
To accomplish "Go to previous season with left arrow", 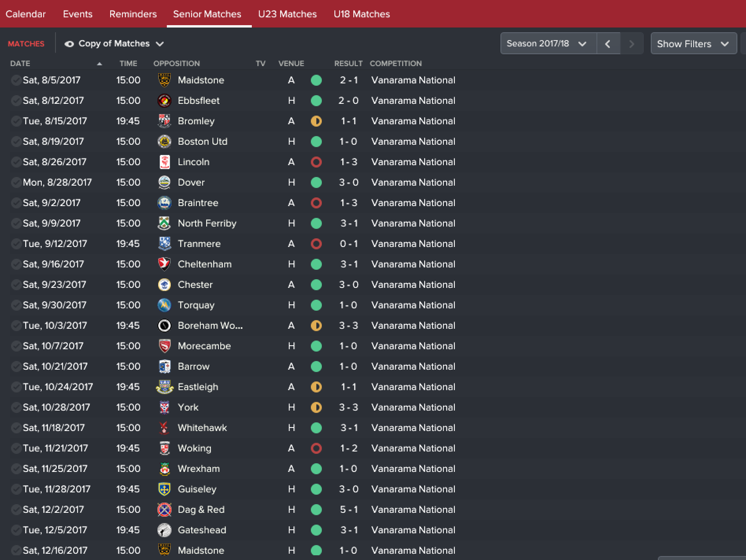I will coord(608,43).
